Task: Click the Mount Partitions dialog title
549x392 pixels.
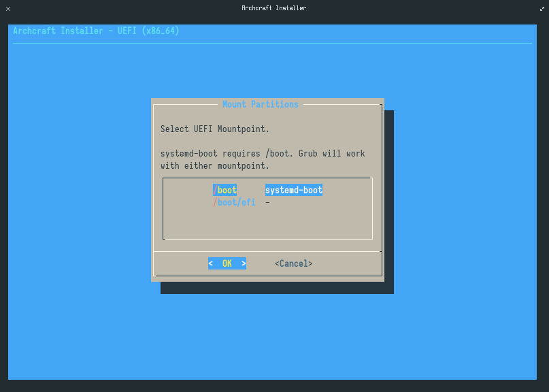Action: pos(260,104)
